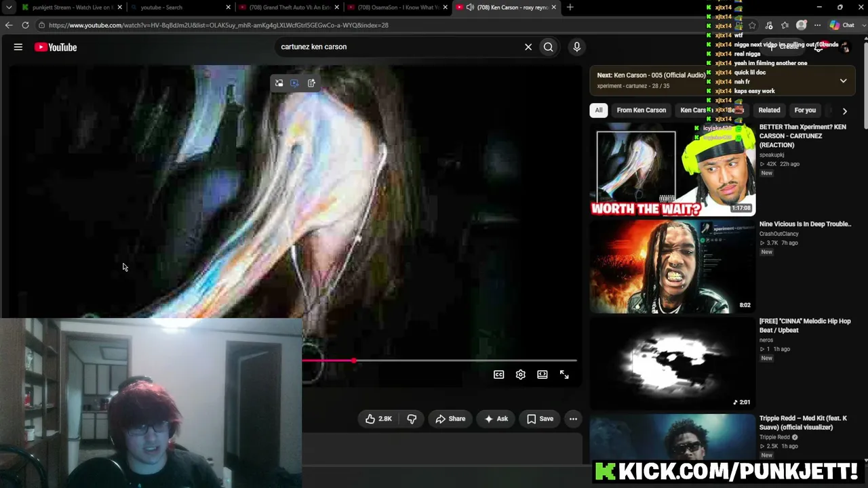This screenshot has width=868, height=488.
Task: Show more filter chips with right arrow
Action: [x=844, y=110]
